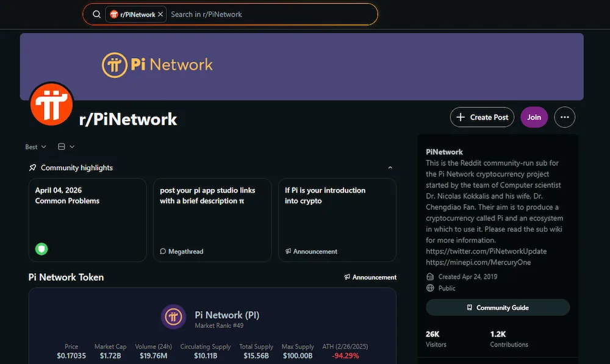Open the PiNetworkUpdate Twitter link
The height and width of the screenshot is (364, 610).
[486, 251]
